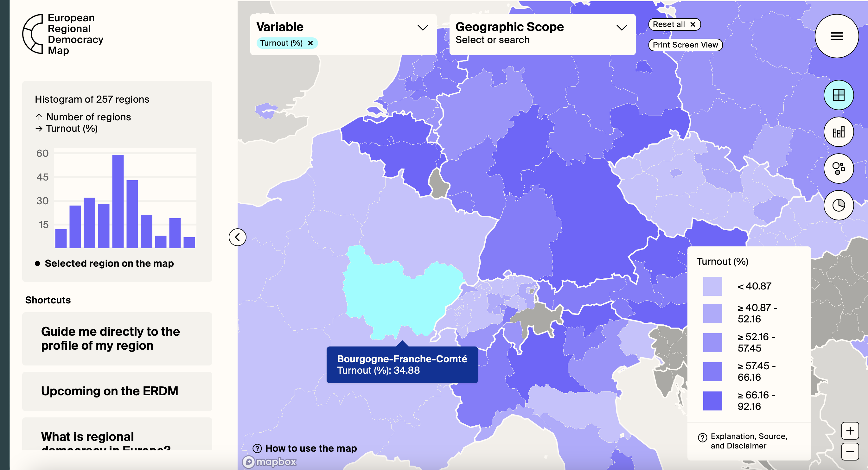Open Explanation, Source, and Disclaimer section
This screenshot has height=470, width=868.
click(746, 441)
